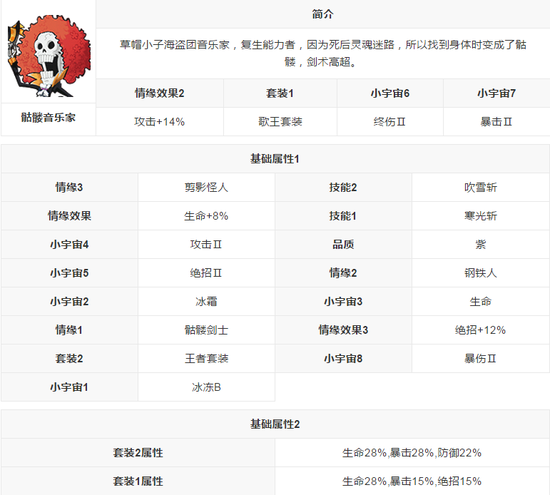The image size is (550, 495).
Task: Select the 小宇宙2 label cell
Action: pos(69,301)
